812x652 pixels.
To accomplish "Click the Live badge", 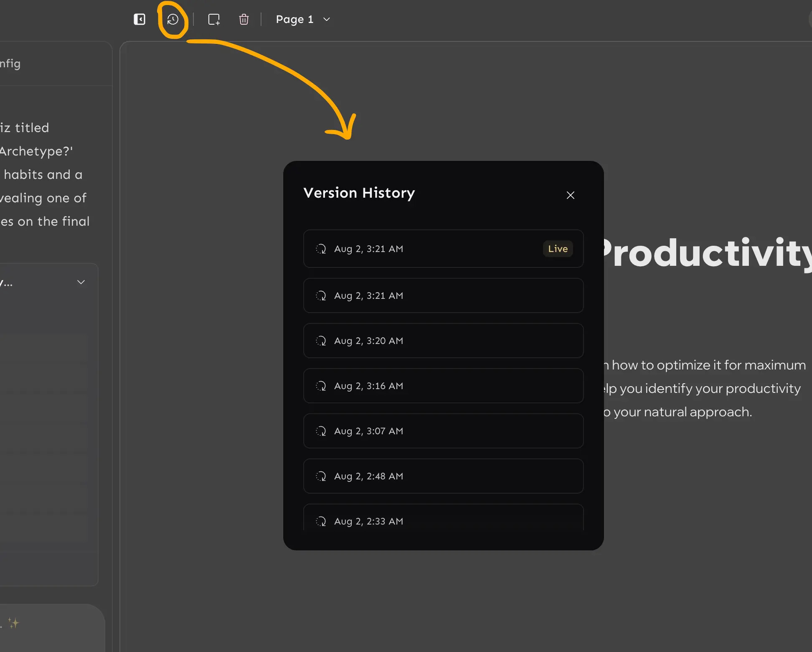I will (558, 249).
